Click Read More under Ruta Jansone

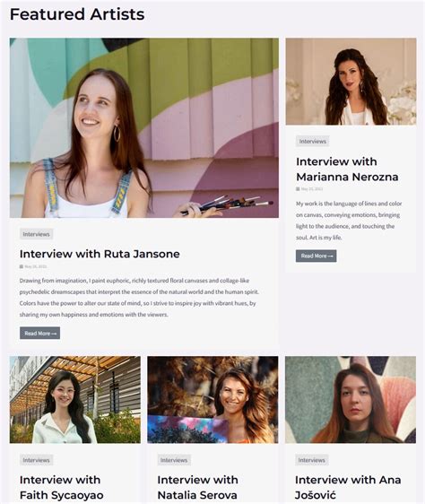[39, 334]
